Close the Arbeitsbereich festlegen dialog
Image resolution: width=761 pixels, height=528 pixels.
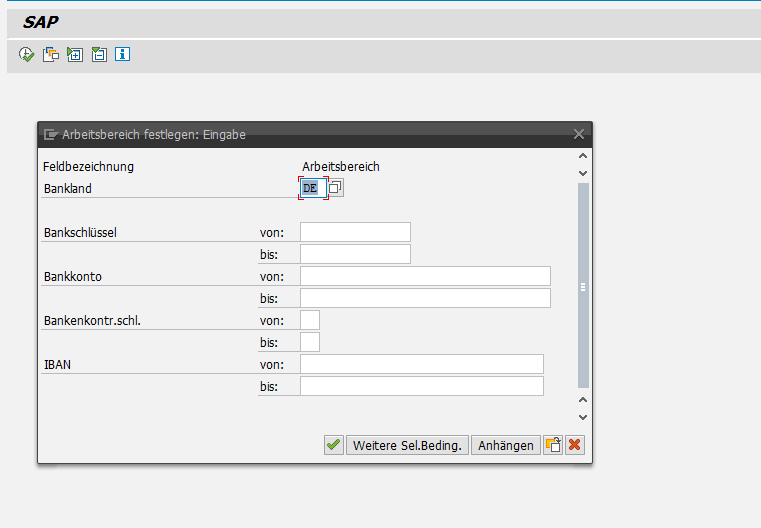coord(578,134)
